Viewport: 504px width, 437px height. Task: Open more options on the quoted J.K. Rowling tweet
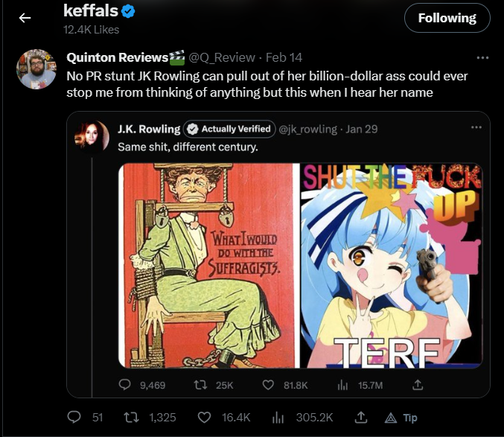tap(476, 128)
